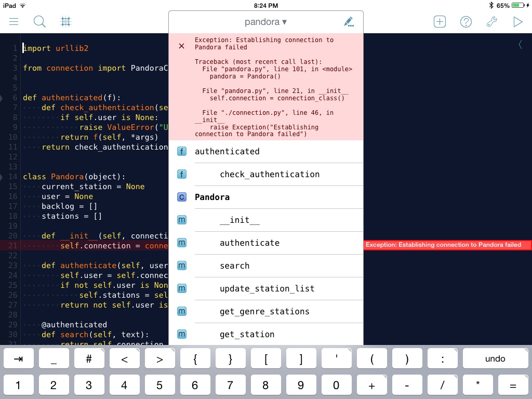Viewport: 532px width, 399px height.
Task: Tap the less-than key
Action: [x=125, y=358]
